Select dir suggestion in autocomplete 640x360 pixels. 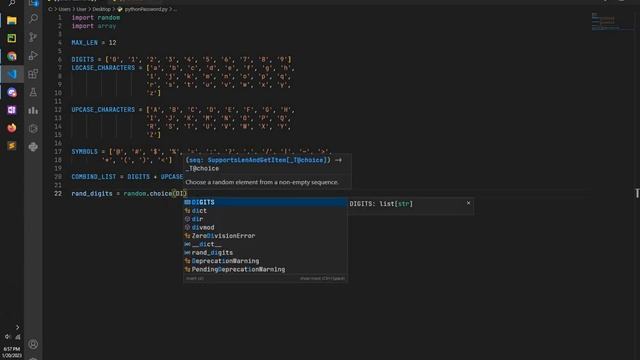[264, 219]
